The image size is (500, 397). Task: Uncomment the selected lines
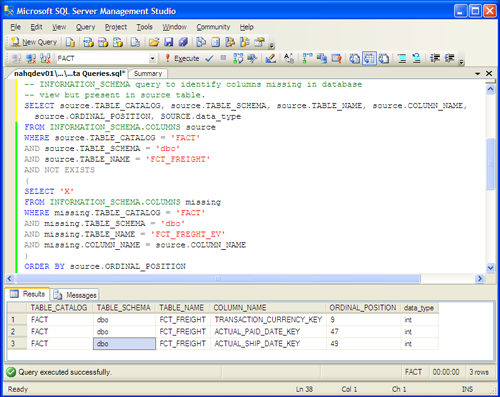417,59
